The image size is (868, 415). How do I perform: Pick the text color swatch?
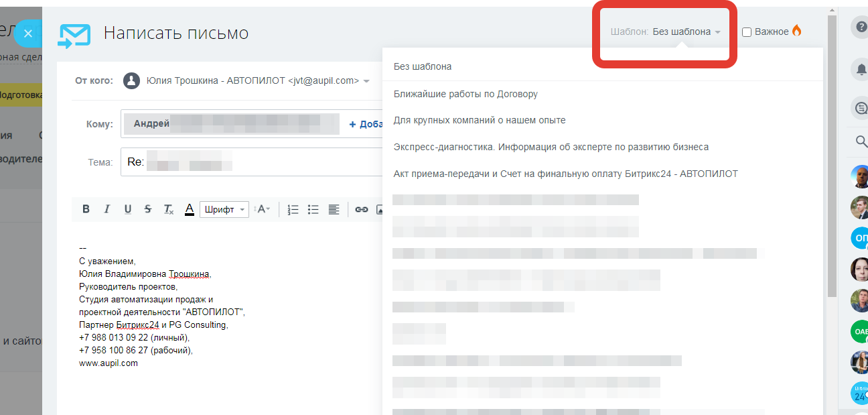pyautogui.click(x=190, y=209)
